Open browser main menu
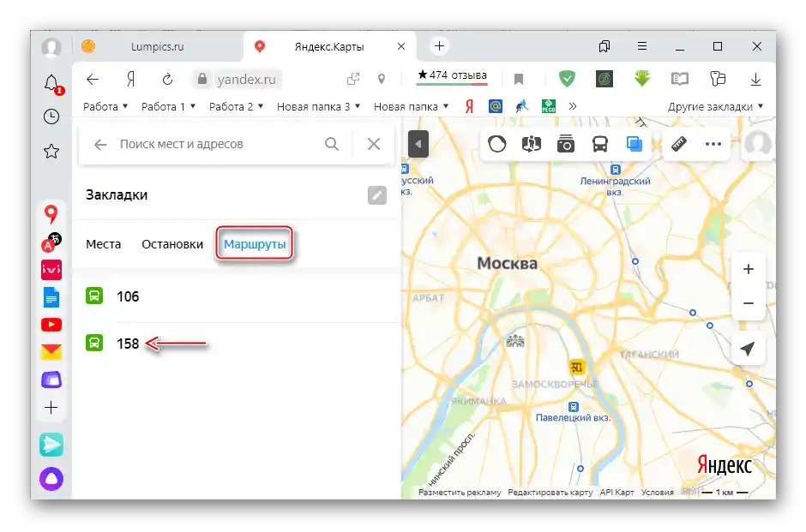The image size is (806, 532). [642, 46]
